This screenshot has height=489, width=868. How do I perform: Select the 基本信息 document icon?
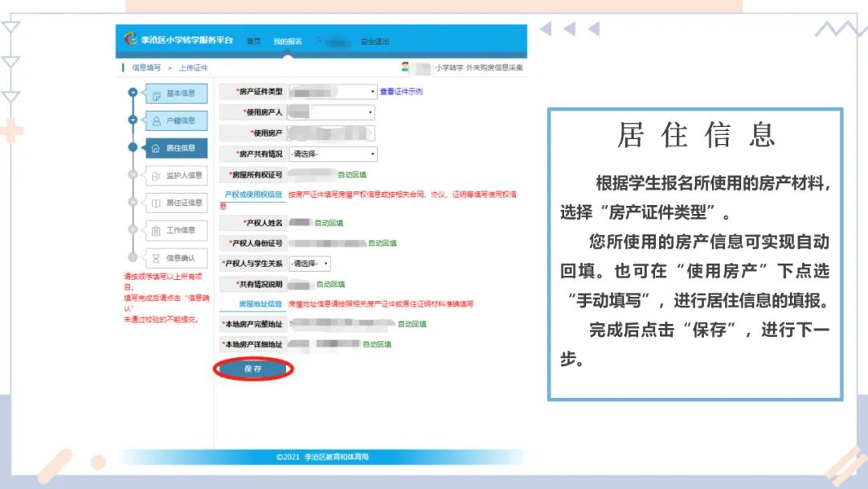pos(156,94)
